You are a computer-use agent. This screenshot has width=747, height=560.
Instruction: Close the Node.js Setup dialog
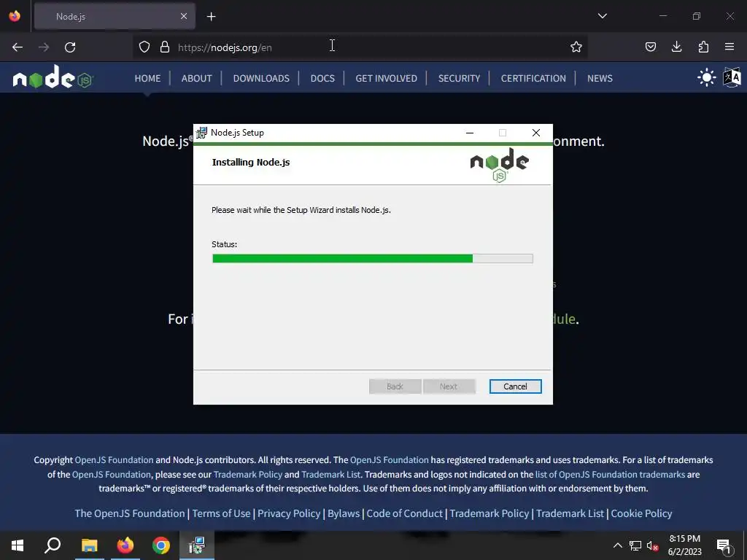coord(536,133)
